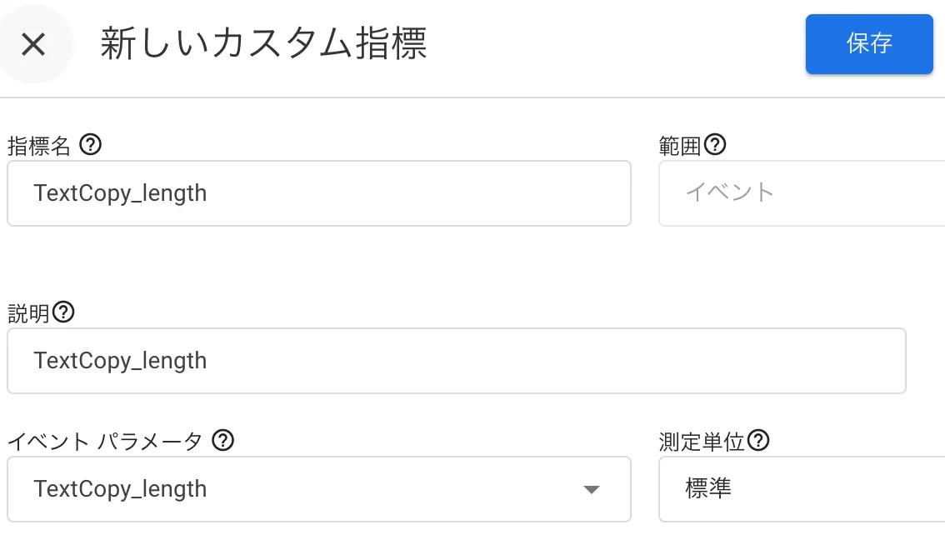Click the 標準 value text

point(708,488)
